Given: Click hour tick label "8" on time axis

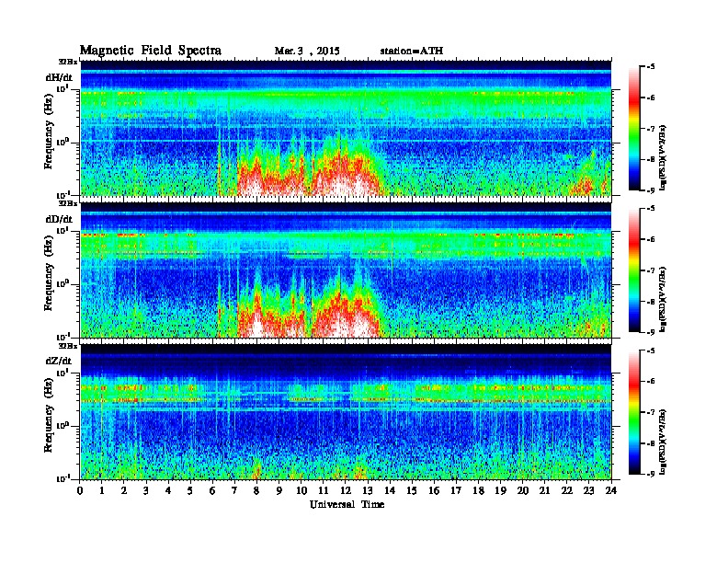Looking at the screenshot, I should coord(256,491).
